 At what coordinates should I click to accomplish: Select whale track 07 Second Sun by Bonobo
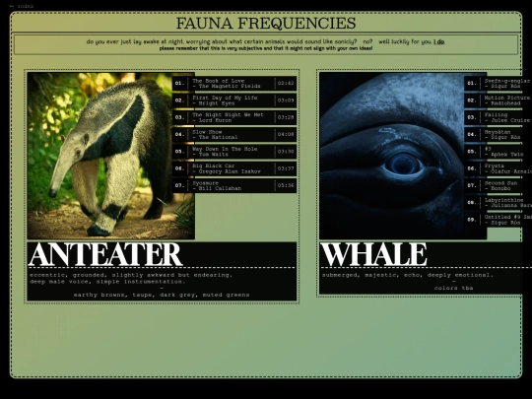tap(499, 185)
